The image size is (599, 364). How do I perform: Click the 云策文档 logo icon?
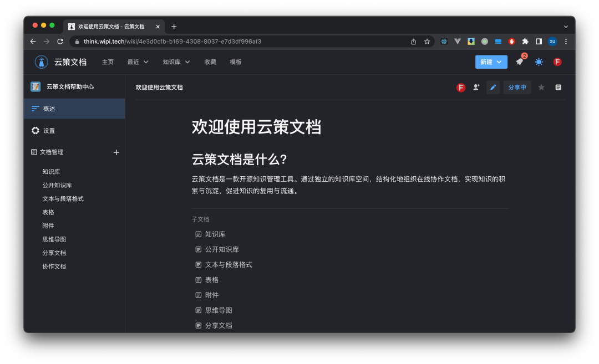41,62
